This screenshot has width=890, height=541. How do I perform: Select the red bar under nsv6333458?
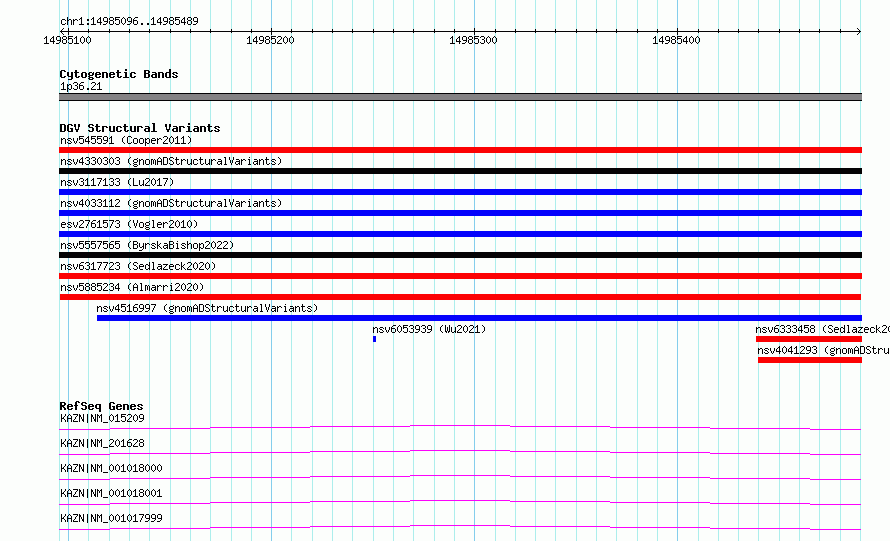(x=809, y=339)
